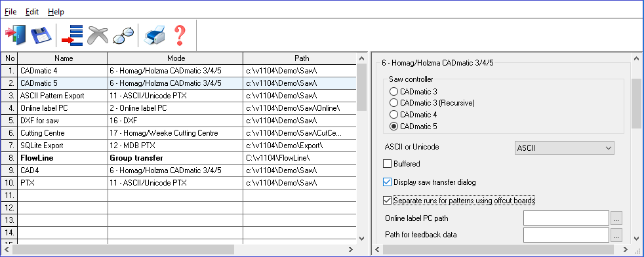Select the SQLite Export name cell
The height and width of the screenshot is (257, 644).
[63, 146]
